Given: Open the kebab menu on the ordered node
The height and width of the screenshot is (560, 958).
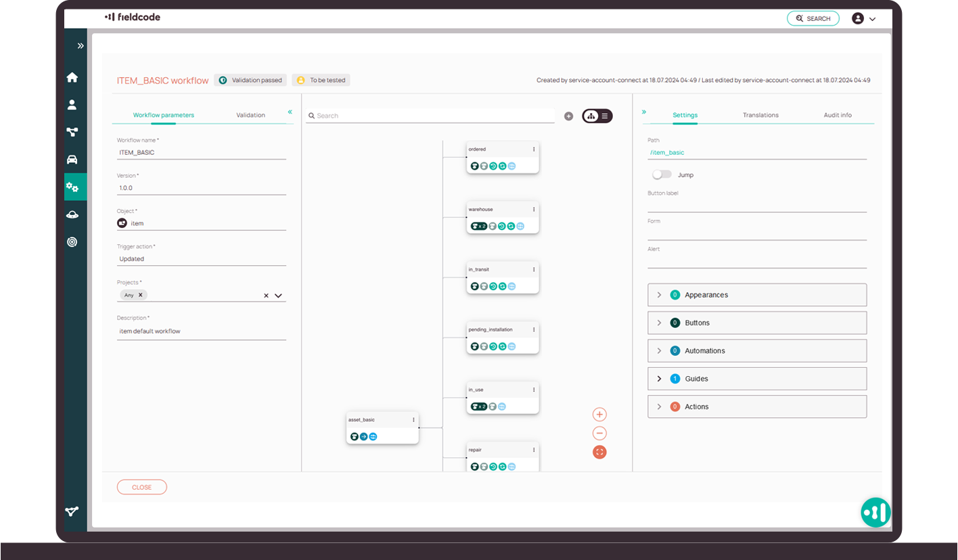Looking at the screenshot, I should [x=534, y=149].
